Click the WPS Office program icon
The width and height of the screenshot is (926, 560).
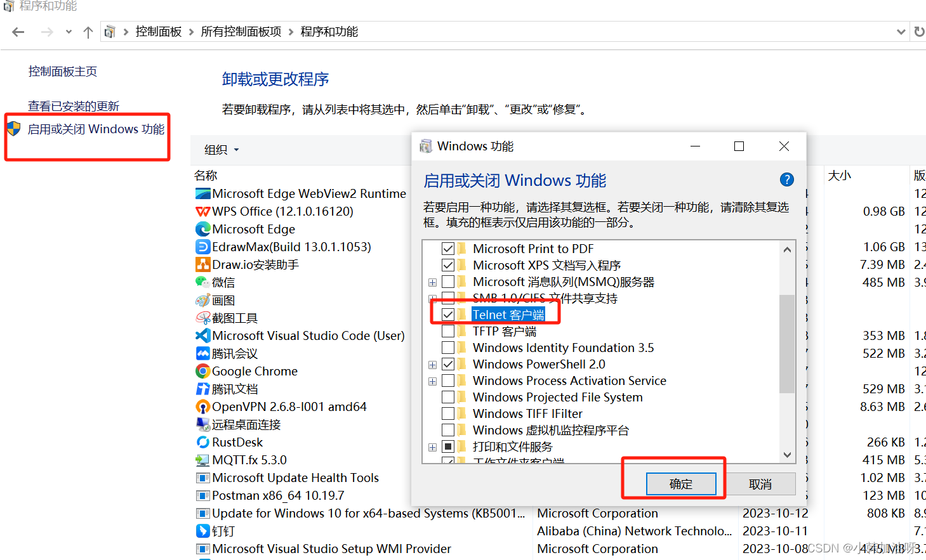[x=203, y=211]
